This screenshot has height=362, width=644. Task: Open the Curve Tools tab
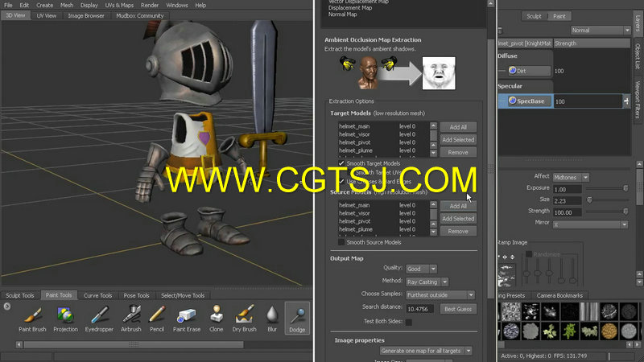click(97, 295)
